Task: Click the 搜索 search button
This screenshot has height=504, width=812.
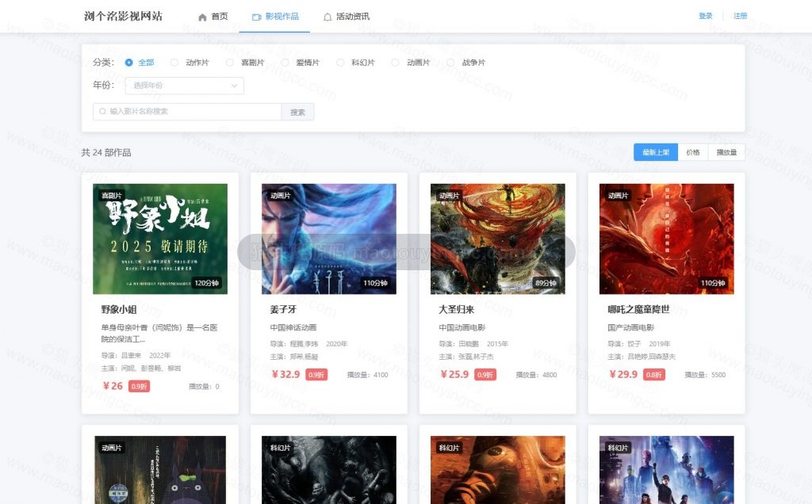Action: [298, 112]
